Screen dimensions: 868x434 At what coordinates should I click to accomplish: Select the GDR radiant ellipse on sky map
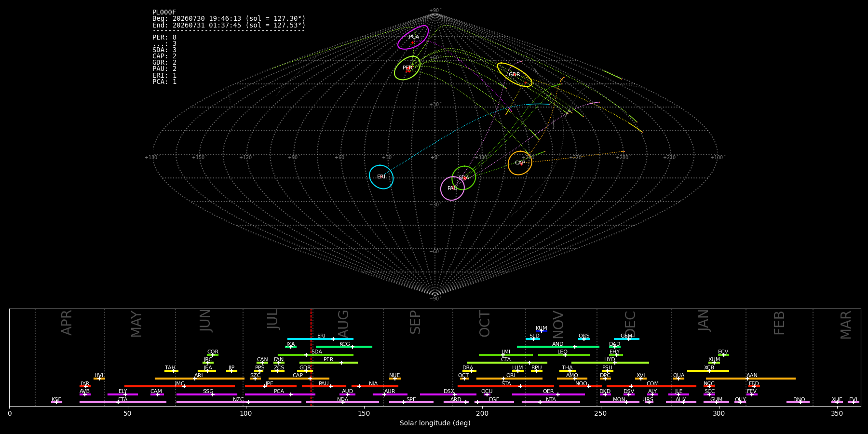(x=515, y=75)
